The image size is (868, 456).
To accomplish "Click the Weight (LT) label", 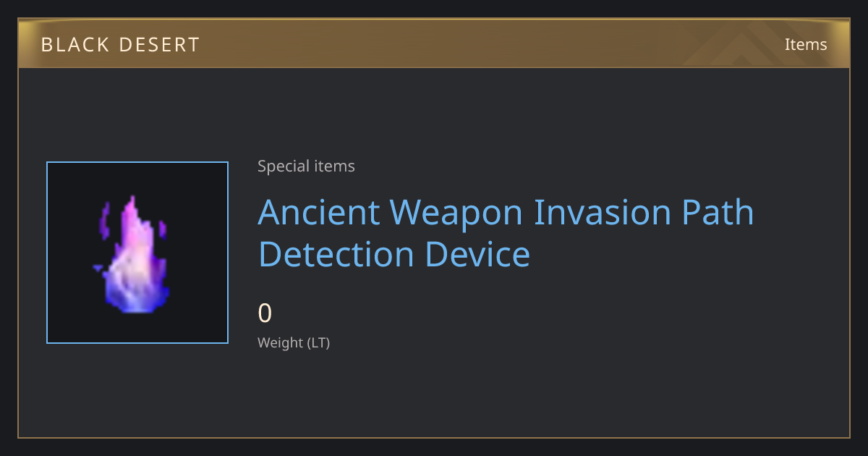I will click(x=294, y=343).
